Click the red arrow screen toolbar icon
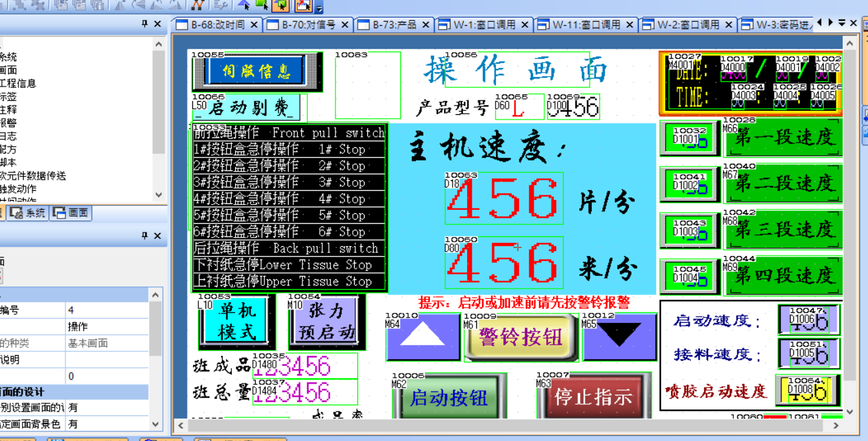The image size is (868, 441). click(303, 5)
